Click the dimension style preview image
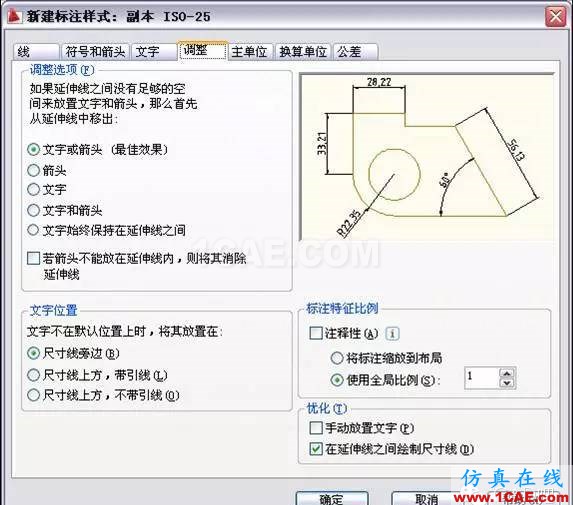573x505 pixels. pyautogui.click(x=426, y=157)
